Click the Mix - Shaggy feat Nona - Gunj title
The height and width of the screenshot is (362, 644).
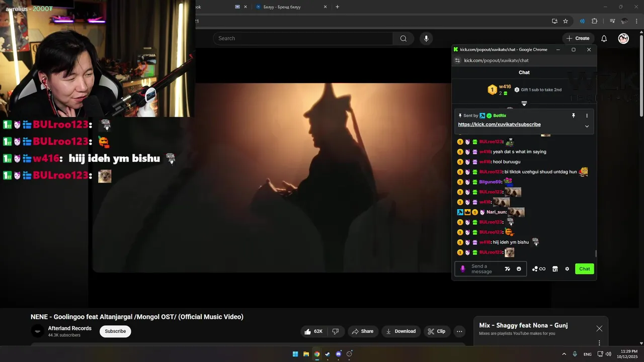pyautogui.click(x=523, y=325)
